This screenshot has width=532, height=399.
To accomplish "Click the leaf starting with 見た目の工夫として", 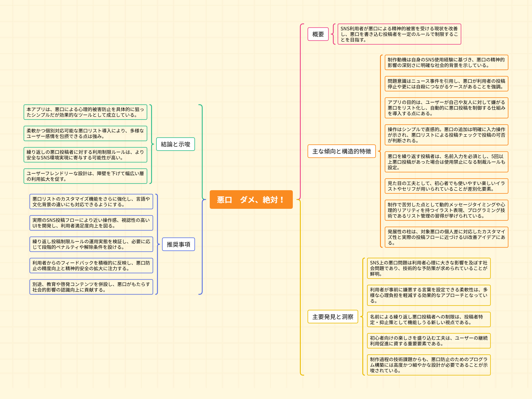I will pos(446,186).
